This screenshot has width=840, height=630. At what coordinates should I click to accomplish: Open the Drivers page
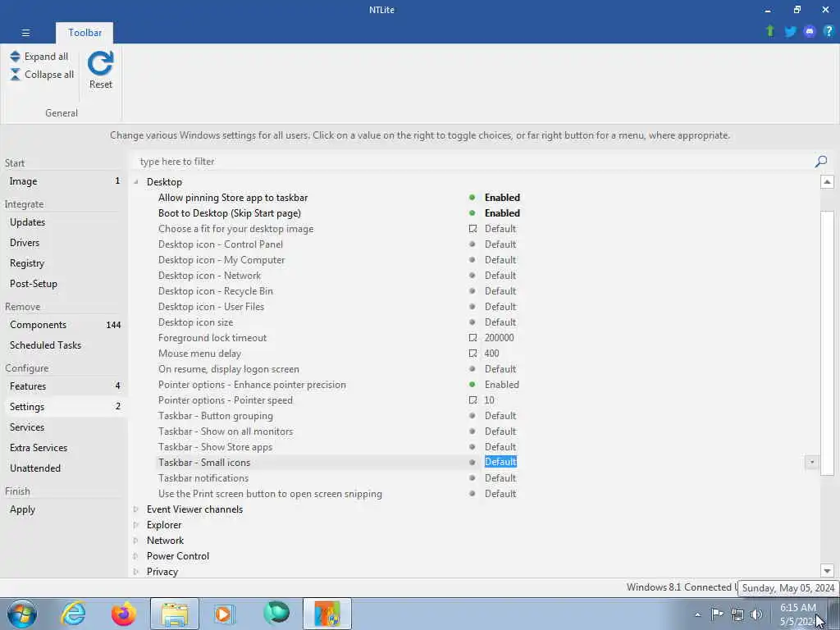64,242
